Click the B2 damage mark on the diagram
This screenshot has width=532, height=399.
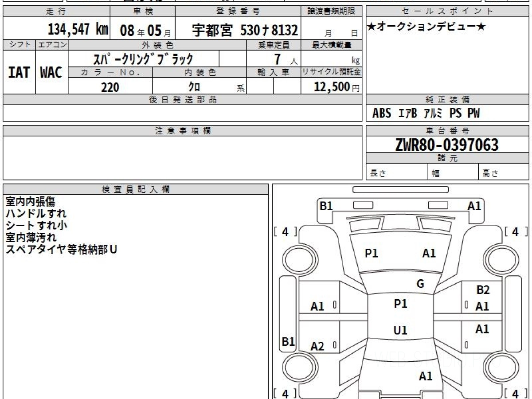click(483, 290)
